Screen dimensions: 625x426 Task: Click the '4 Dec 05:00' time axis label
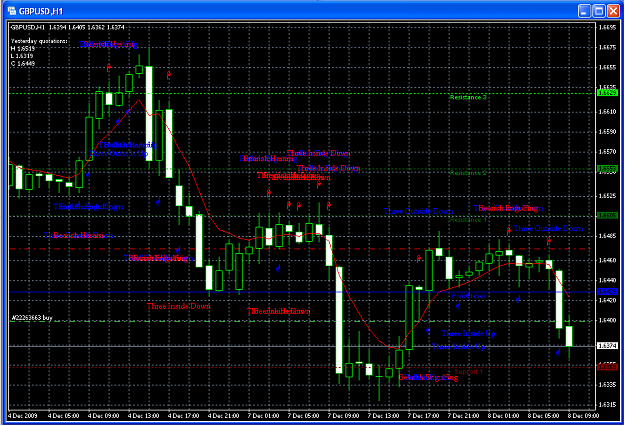[63, 416]
